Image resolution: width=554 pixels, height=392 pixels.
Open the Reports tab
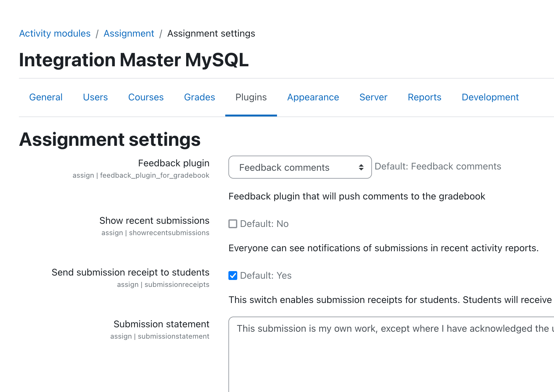[x=424, y=97]
